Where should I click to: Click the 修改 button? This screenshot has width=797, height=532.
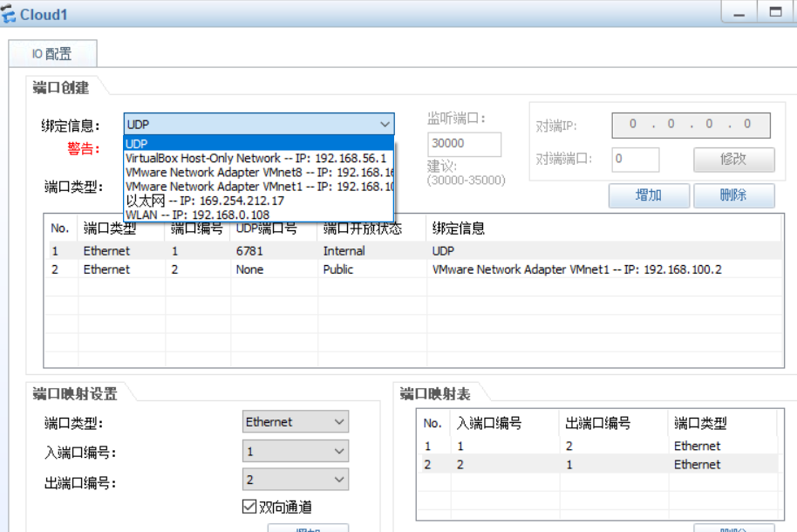point(734,160)
